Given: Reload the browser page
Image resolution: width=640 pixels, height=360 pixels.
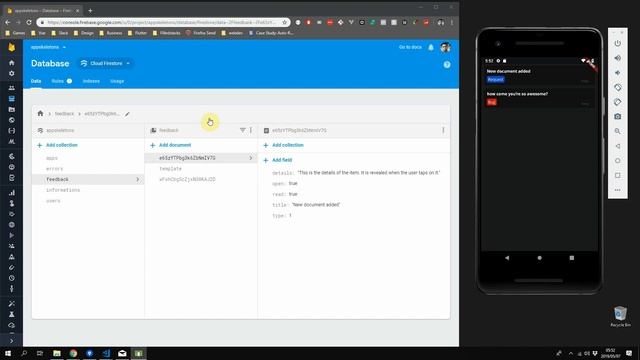Looking at the screenshot, I should pyautogui.click(x=29, y=22).
